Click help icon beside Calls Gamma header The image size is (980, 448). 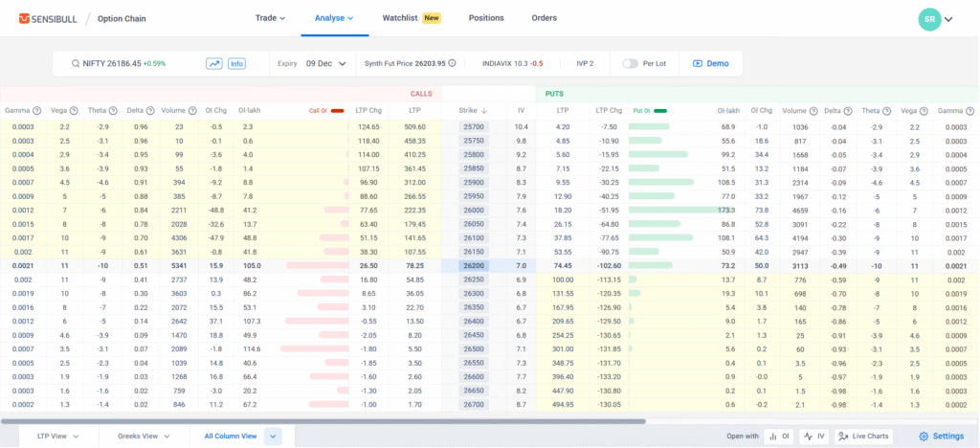(x=36, y=111)
